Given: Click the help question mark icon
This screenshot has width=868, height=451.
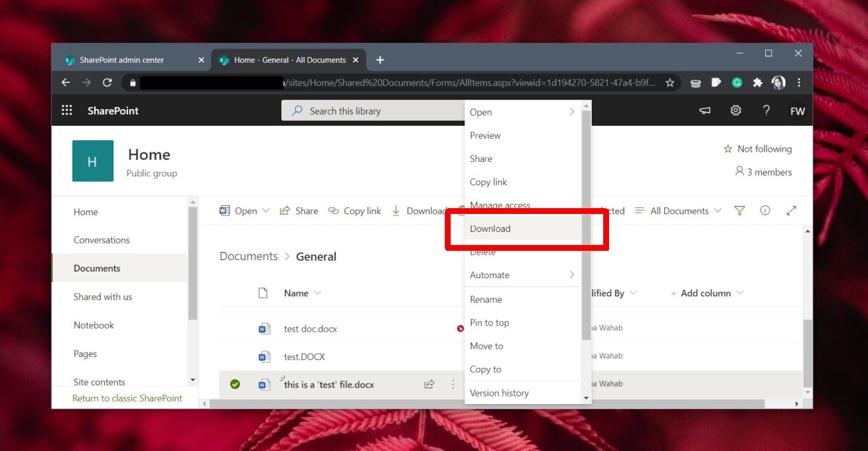Looking at the screenshot, I should coord(766,111).
